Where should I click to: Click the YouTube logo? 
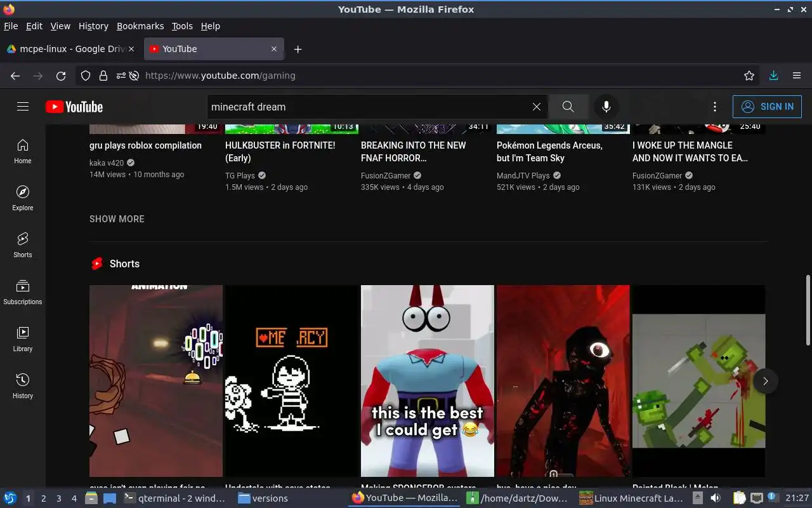(74, 107)
